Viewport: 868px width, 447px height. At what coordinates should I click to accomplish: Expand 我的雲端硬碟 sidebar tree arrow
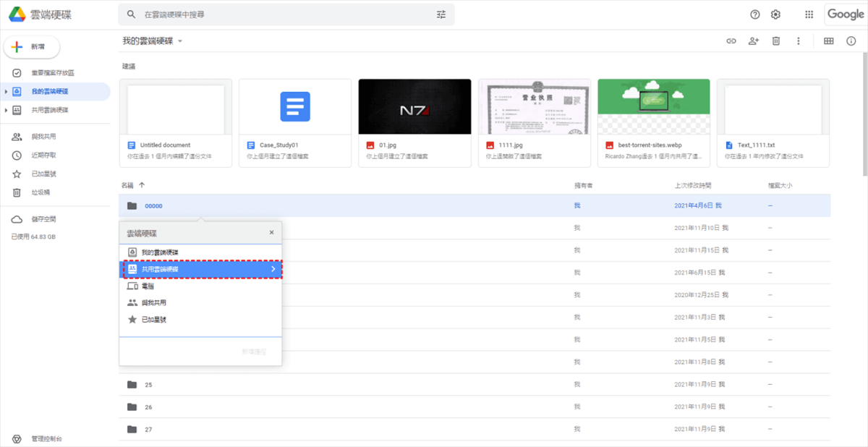(x=6, y=91)
